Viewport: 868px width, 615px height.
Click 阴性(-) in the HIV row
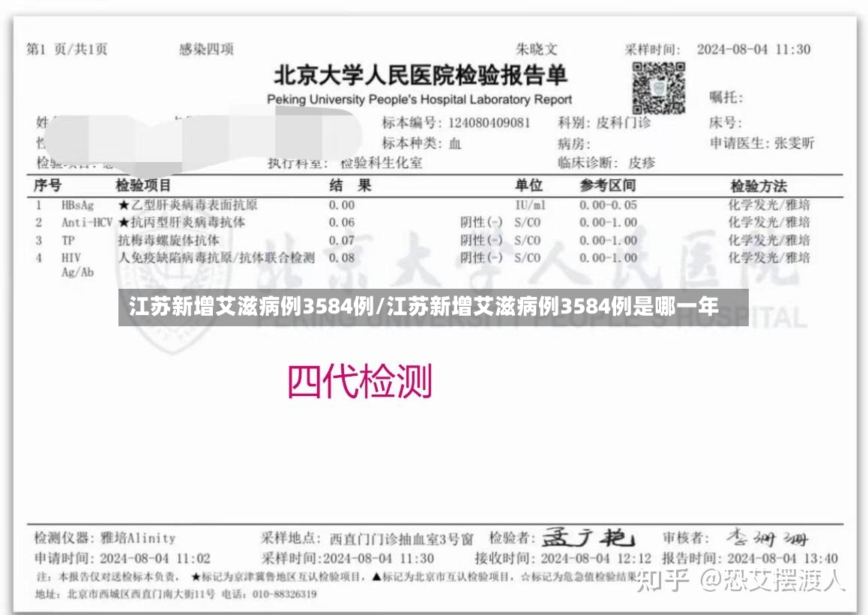pos(481,258)
